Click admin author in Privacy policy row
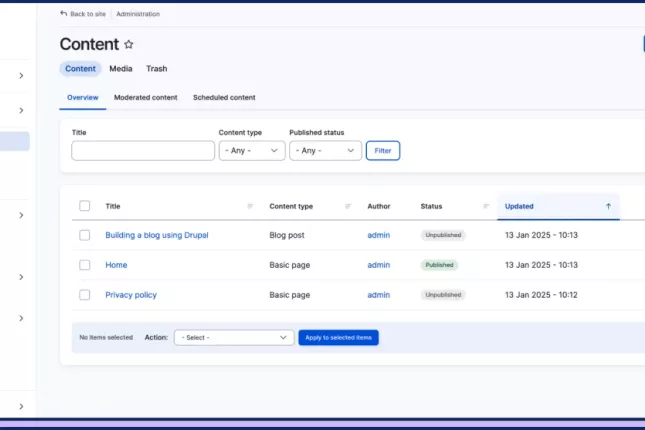Screen dimensions: 645x430 click(378, 295)
